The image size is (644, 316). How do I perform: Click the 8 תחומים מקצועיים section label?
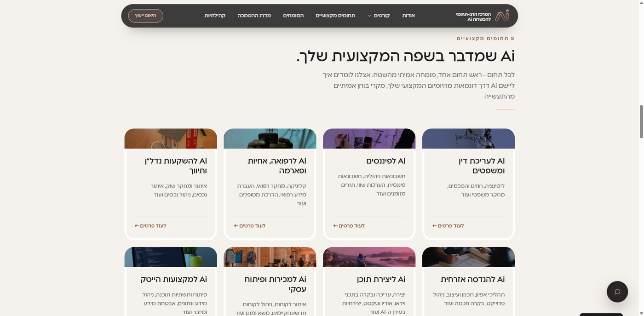coord(485,38)
